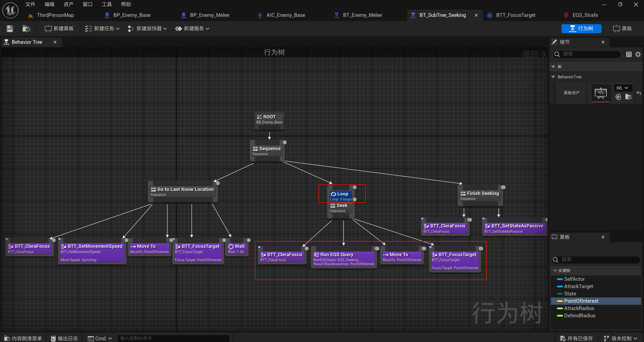The width and height of the screenshot is (644, 342).
Task: Open details panel settings gear
Action: click(638, 54)
